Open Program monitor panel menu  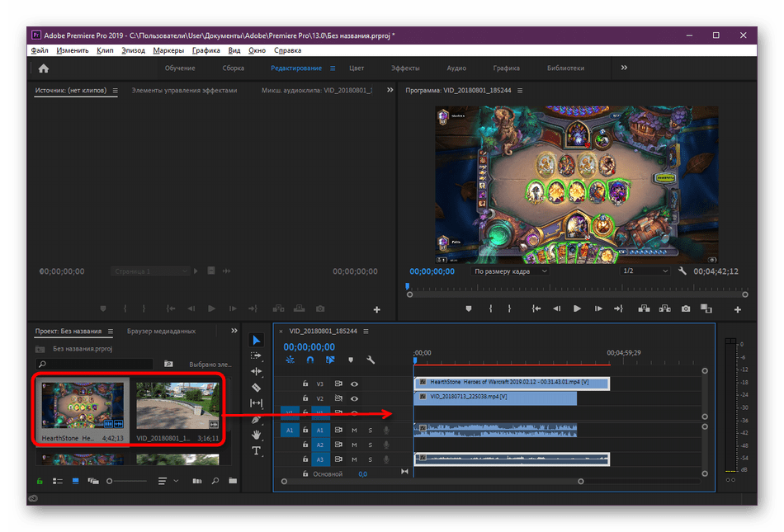pyautogui.click(x=520, y=91)
